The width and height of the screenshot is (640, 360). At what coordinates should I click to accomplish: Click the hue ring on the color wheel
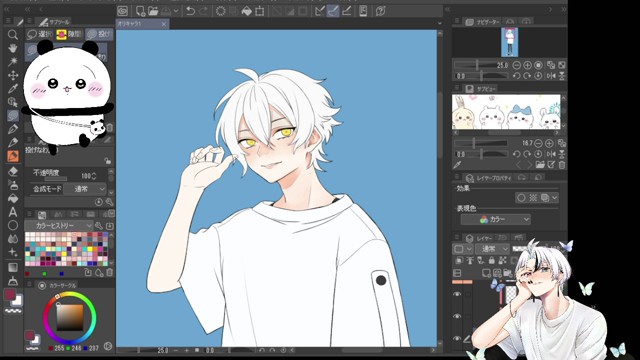[70, 293]
